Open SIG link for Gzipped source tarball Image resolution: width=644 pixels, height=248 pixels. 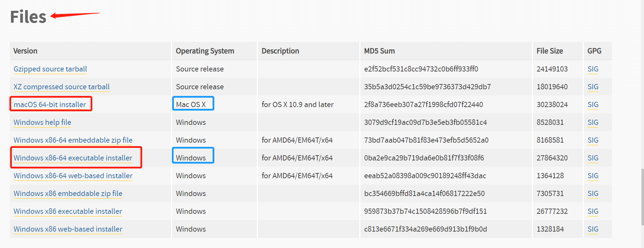click(x=593, y=69)
